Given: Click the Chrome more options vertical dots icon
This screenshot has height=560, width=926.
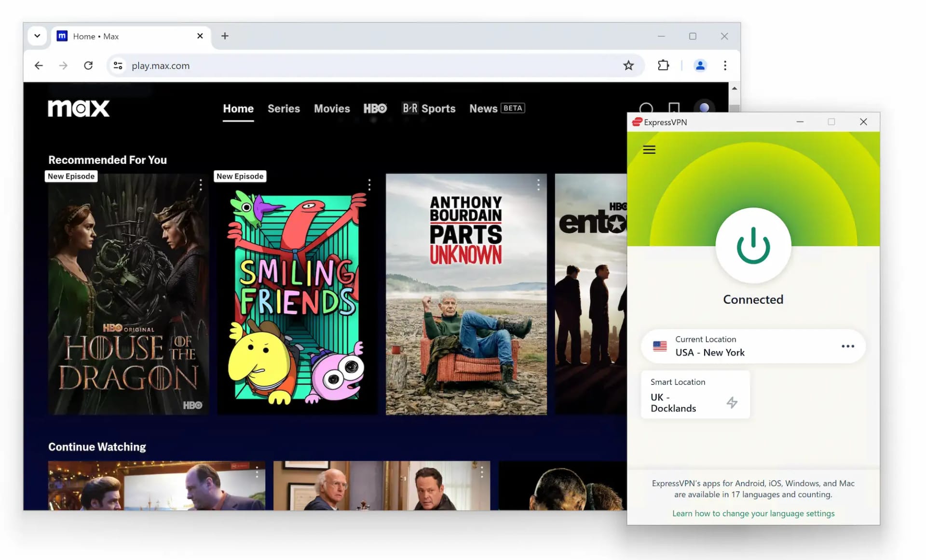Looking at the screenshot, I should 725,65.
